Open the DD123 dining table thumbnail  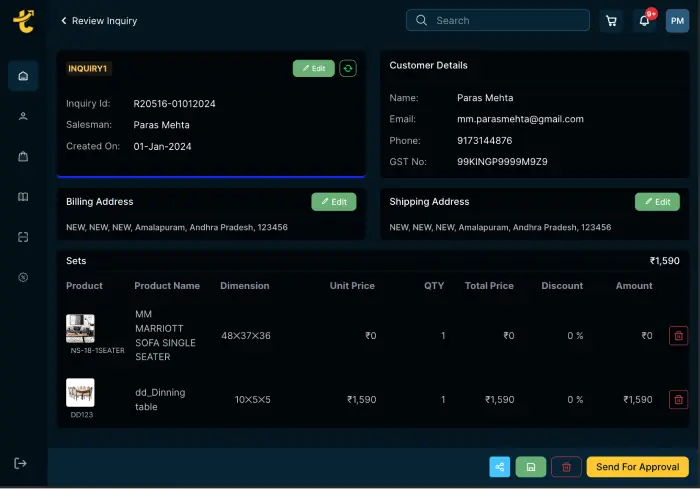80,393
